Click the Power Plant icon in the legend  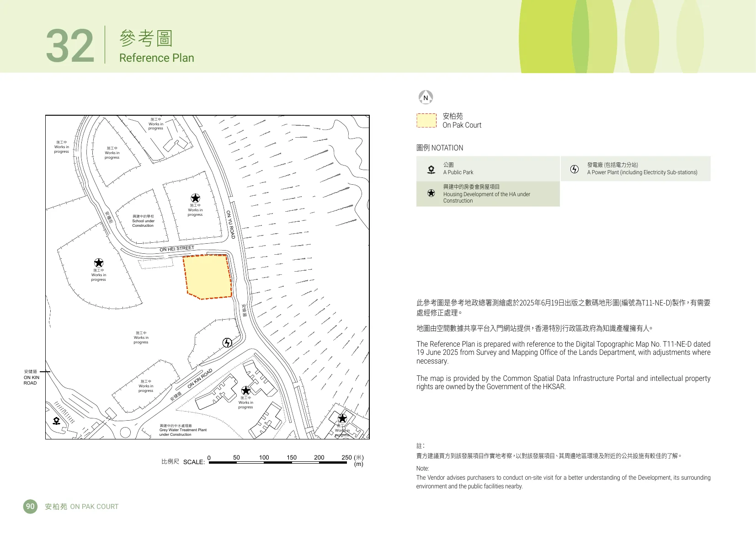coord(575,169)
